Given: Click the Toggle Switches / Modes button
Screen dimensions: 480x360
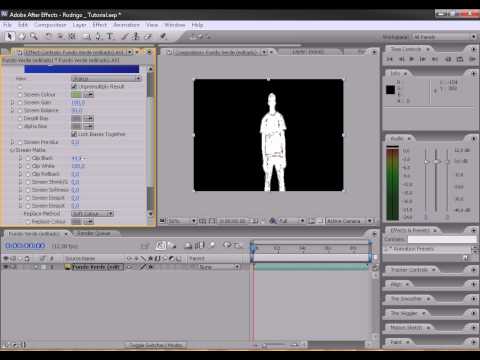Looking at the screenshot, I should pos(155,345).
